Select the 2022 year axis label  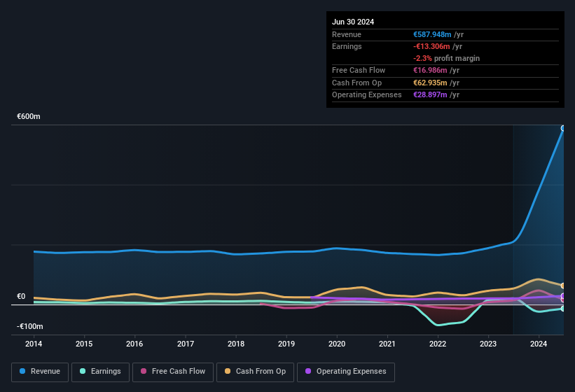(438, 344)
